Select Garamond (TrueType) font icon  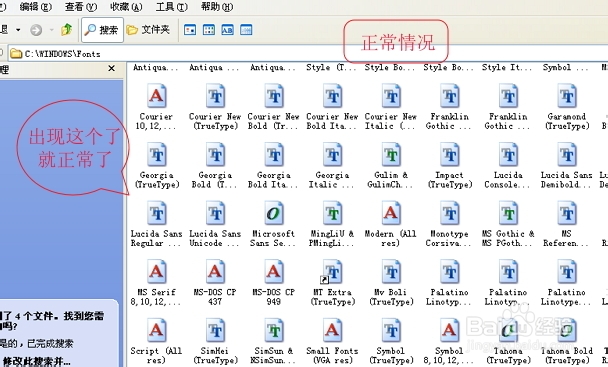(567, 96)
